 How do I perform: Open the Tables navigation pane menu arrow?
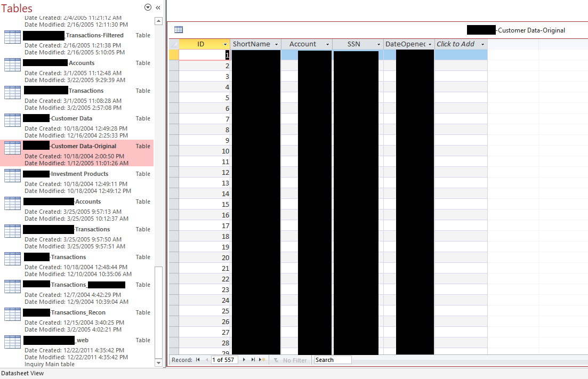point(148,7)
